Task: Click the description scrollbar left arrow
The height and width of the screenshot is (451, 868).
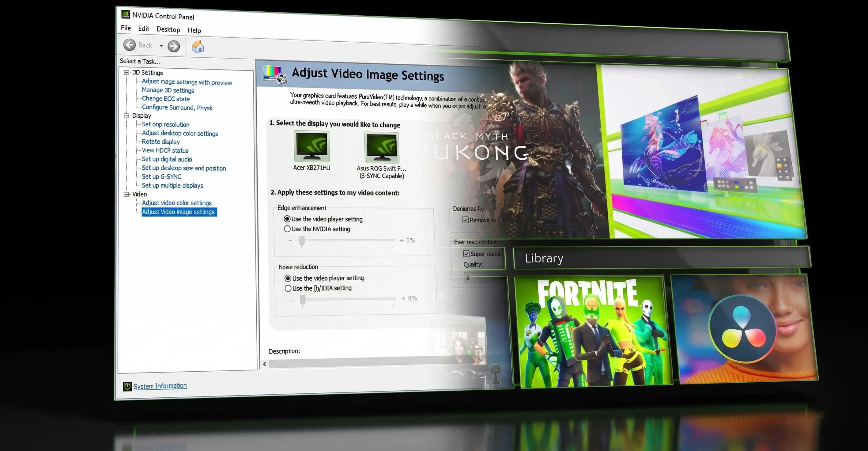Action: point(265,364)
